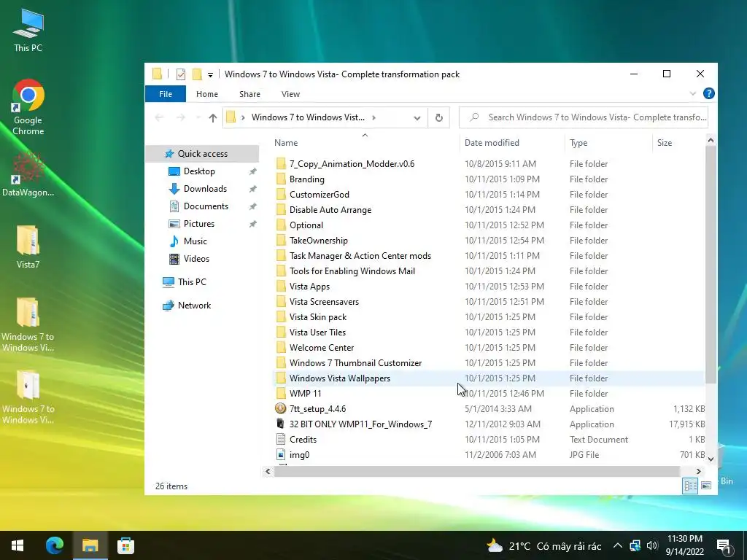
Task: Select This PC in navigation pane
Action: point(192,282)
